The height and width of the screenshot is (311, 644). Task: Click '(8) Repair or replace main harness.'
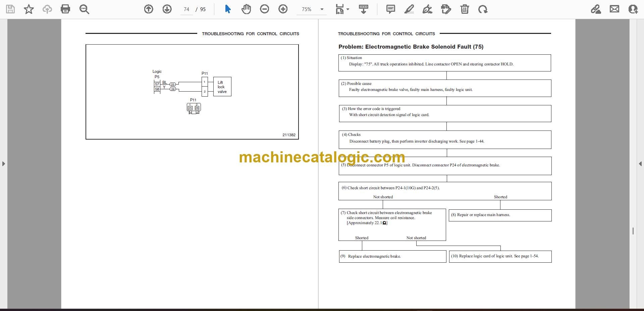480,215
